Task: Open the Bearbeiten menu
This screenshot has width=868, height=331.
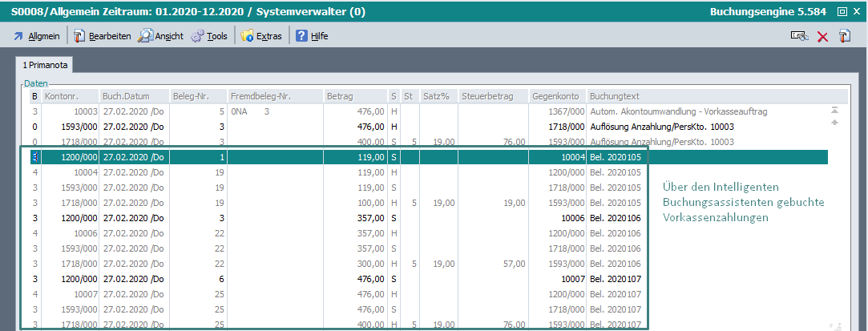Action: pos(103,36)
